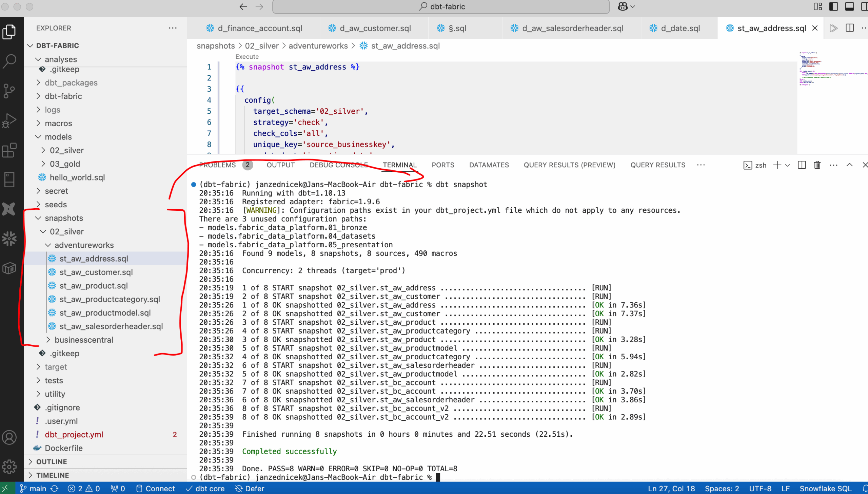Open Run and Debug view

tap(9, 120)
